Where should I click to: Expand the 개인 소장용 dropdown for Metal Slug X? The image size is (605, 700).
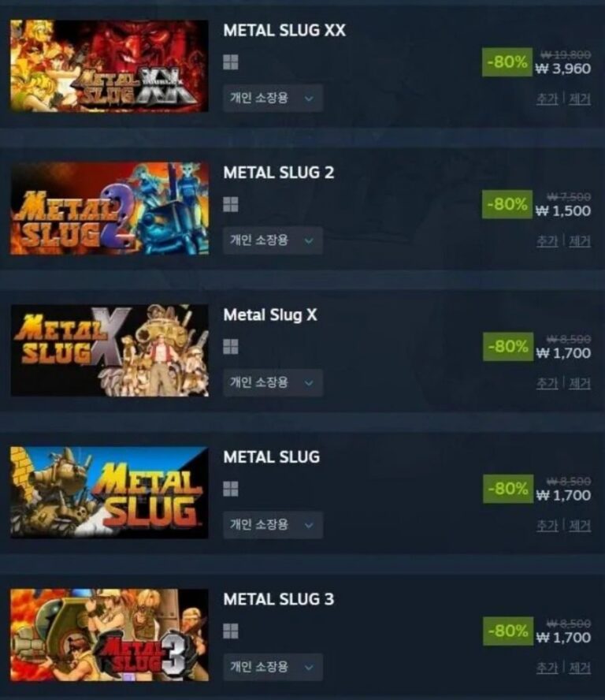click(273, 382)
